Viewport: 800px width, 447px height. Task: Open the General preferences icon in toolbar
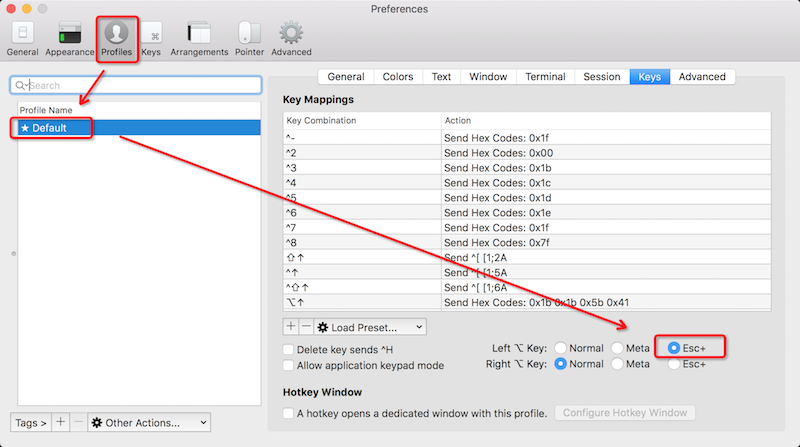click(22, 38)
